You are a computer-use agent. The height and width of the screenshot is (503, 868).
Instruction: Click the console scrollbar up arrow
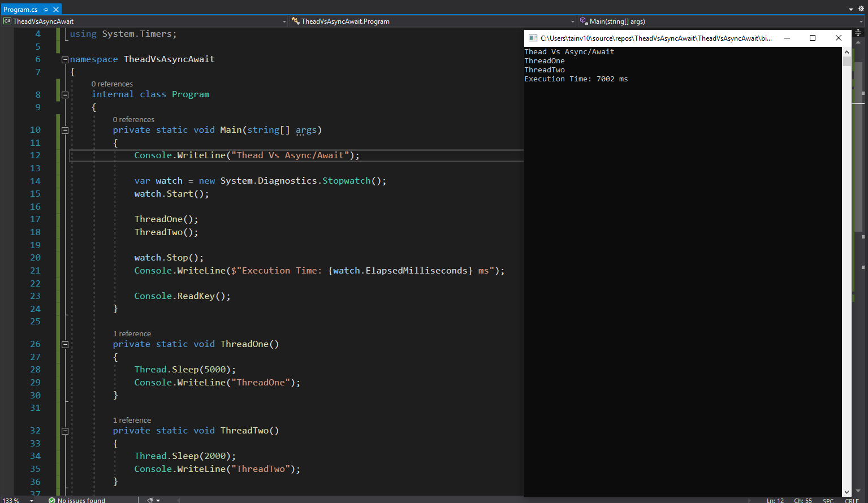(847, 51)
